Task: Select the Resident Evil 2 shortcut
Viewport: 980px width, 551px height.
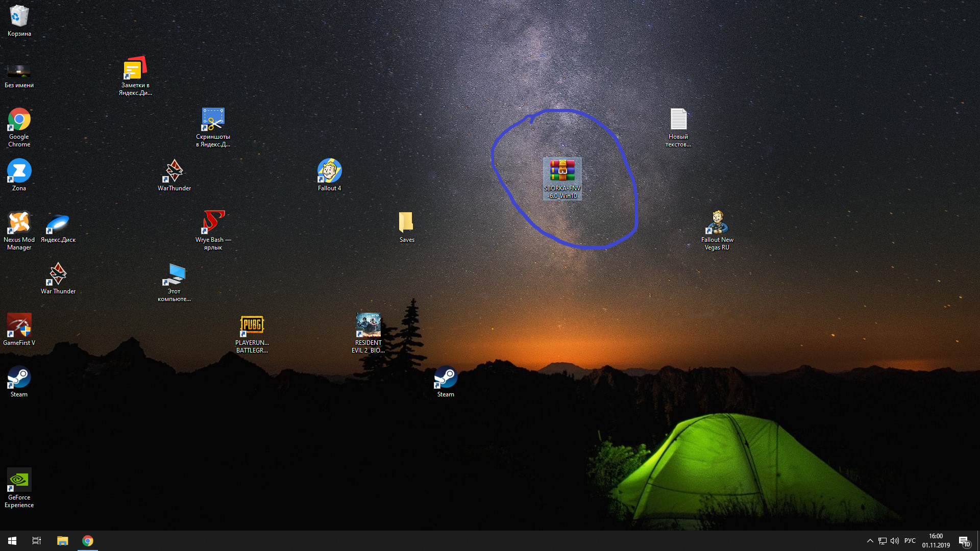Action: [x=368, y=326]
